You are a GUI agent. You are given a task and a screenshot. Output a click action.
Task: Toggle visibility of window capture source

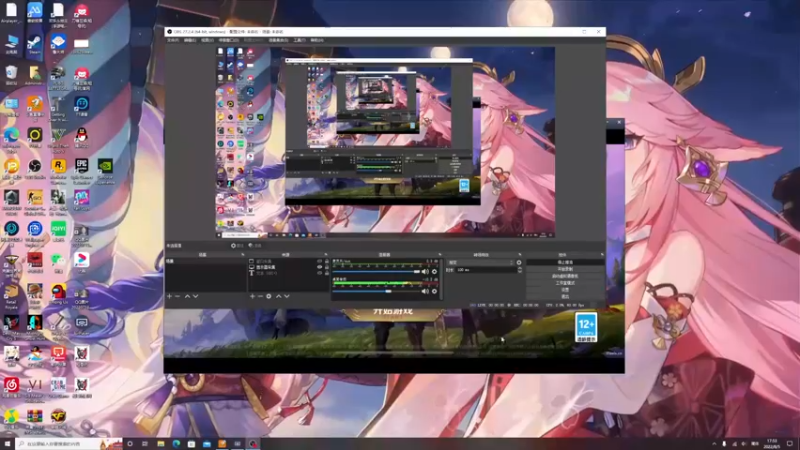pyautogui.click(x=320, y=261)
